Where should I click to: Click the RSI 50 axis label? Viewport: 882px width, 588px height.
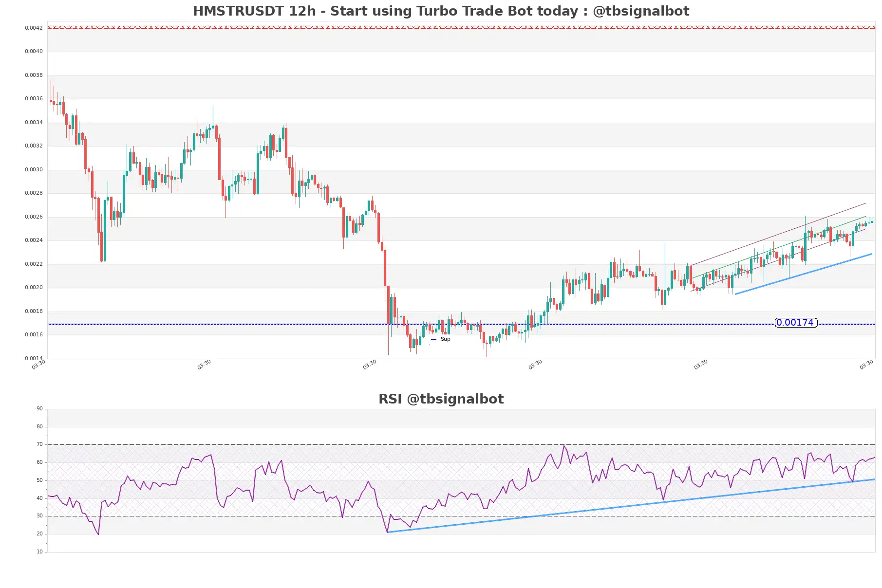tap(39, 480)
